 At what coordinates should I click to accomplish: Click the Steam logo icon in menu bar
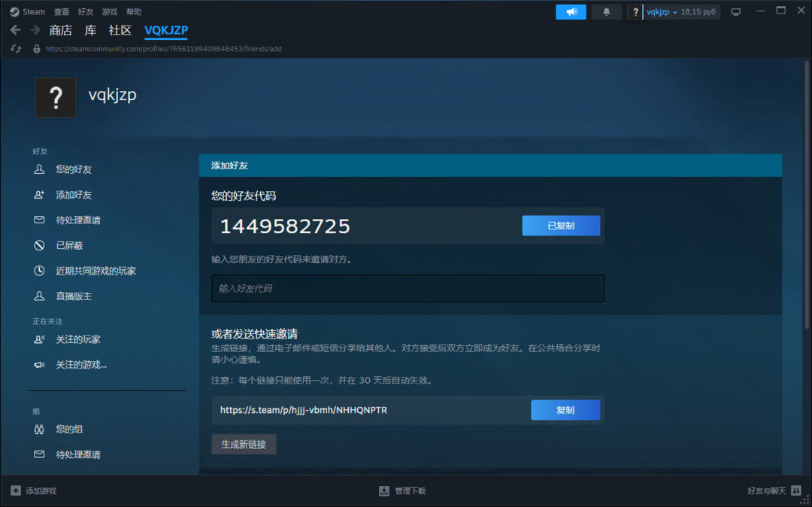pos(14,11)
